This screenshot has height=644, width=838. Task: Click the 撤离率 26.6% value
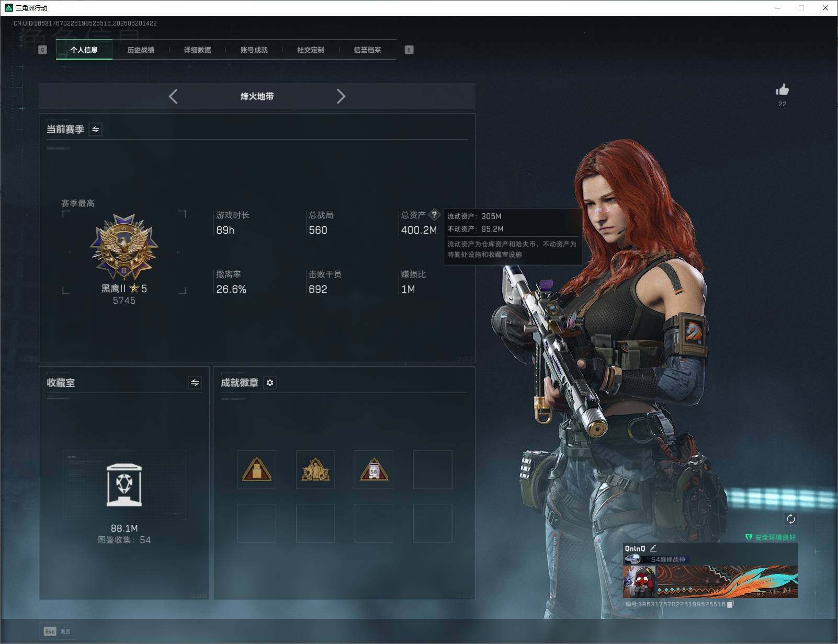(x=231, y=289)
